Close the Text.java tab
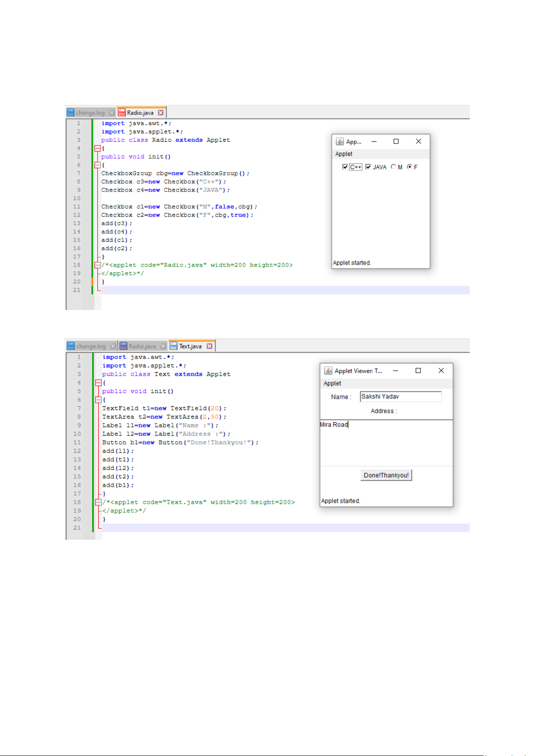 [x=209, y=346]
